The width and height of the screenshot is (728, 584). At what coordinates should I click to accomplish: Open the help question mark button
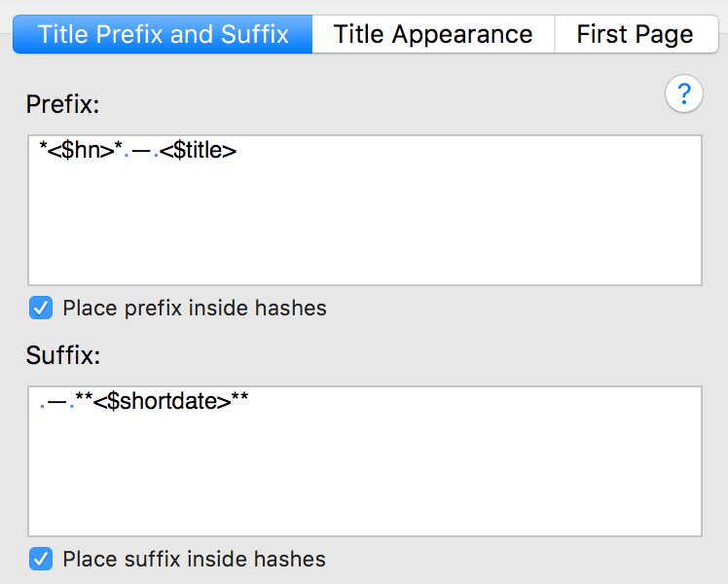684,93
